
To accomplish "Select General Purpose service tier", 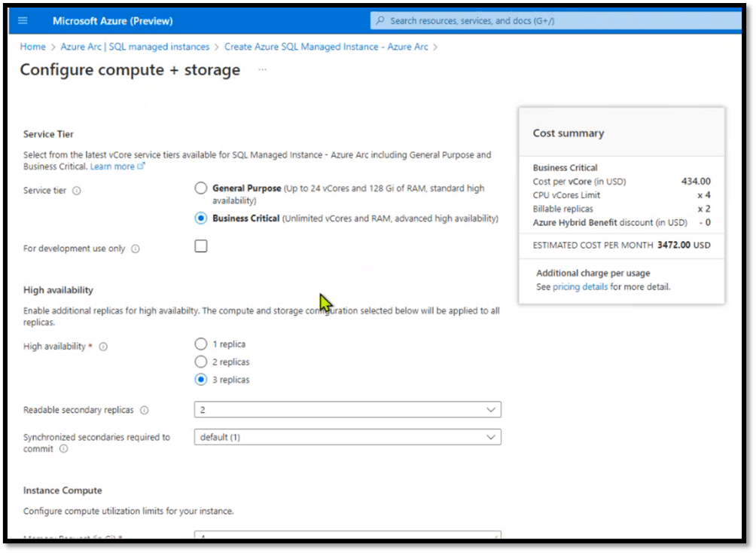I will tap(201, 188).
